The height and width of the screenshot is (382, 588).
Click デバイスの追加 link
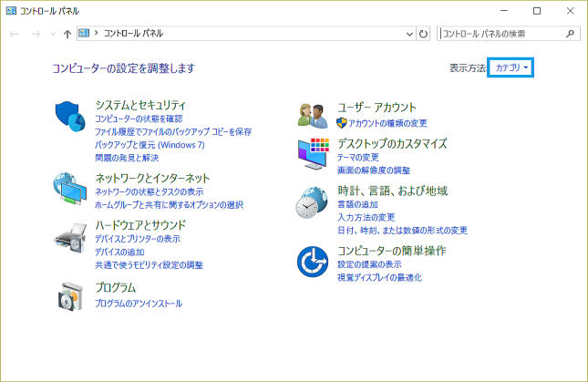119,252
